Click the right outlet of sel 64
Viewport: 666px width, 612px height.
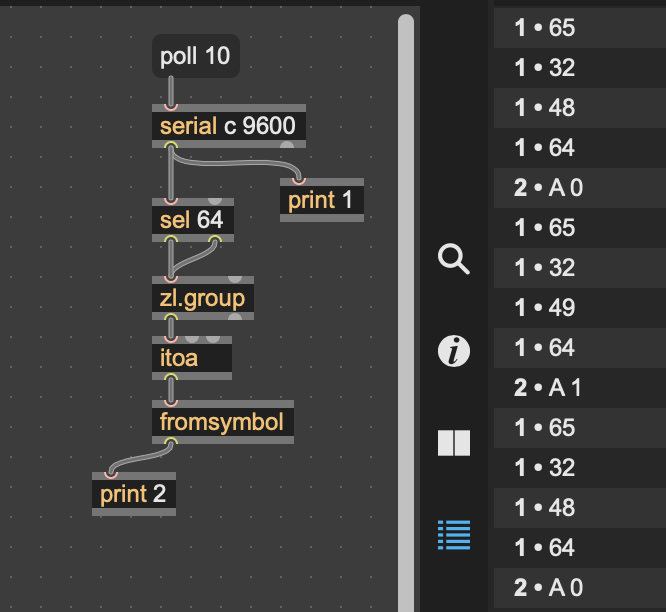tap(215, 237)
